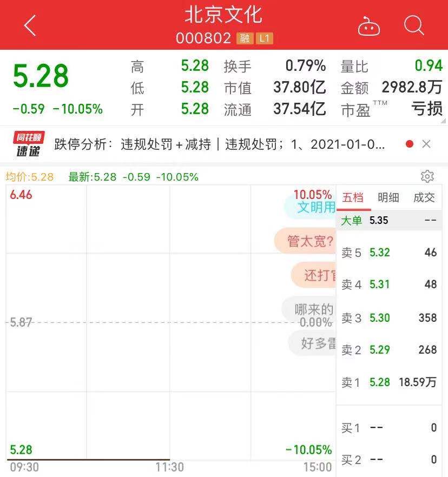Screen dimensions: 448x477
Task: Expand the truncated 跌停分析 message
Action: pos(216,144)
